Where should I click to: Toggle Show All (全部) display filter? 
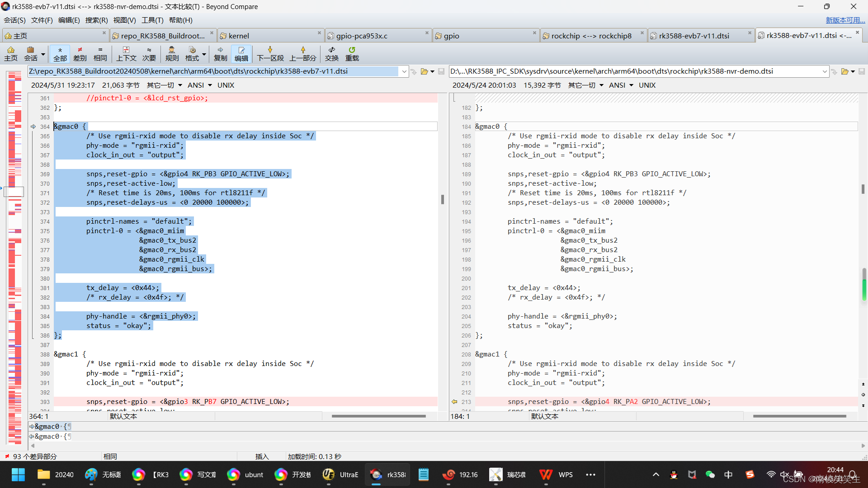(60, 53)
